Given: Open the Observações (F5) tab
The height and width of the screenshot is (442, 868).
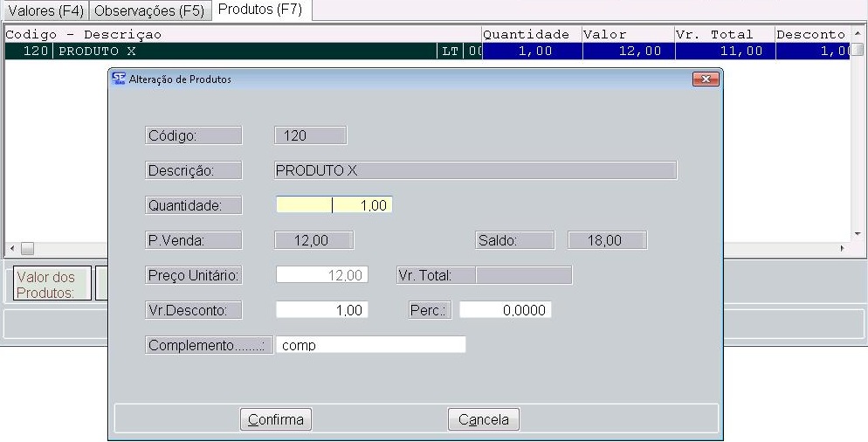Looking at the screenshot, I should pyautogui.click(x=149, y=11).
